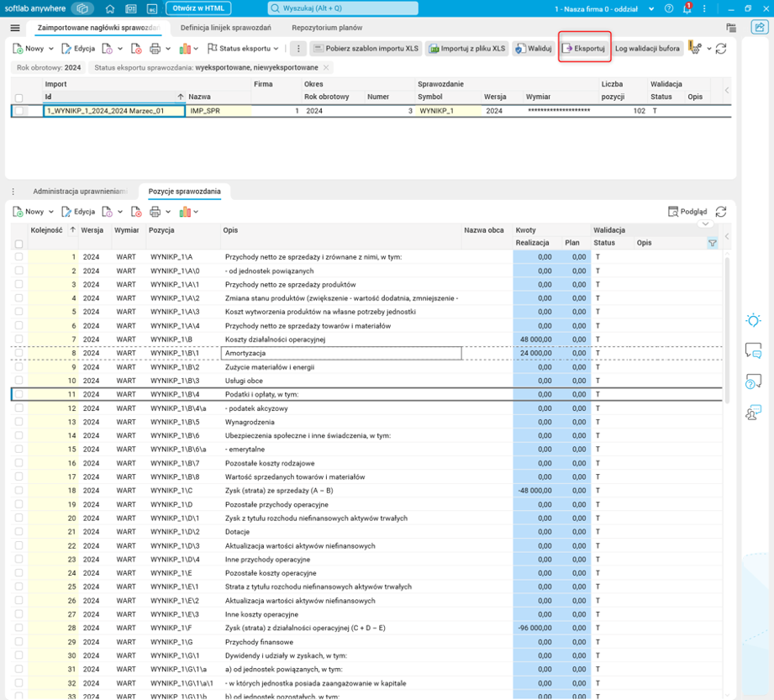Click the home icon in title bar
This screenshot has height=700, width=774.
coord(110,8)
